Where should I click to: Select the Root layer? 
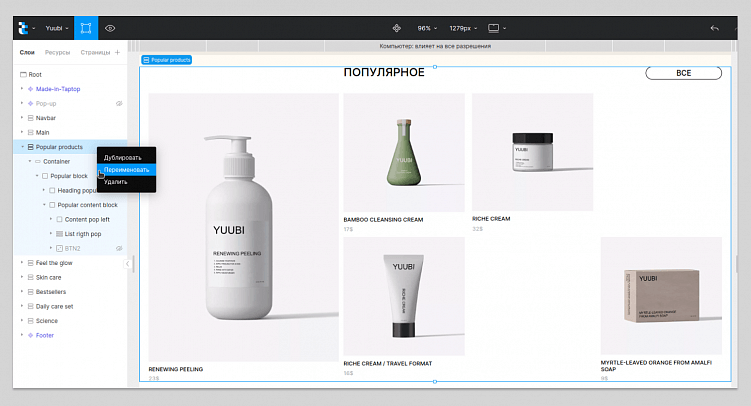(x=35, y=75)
